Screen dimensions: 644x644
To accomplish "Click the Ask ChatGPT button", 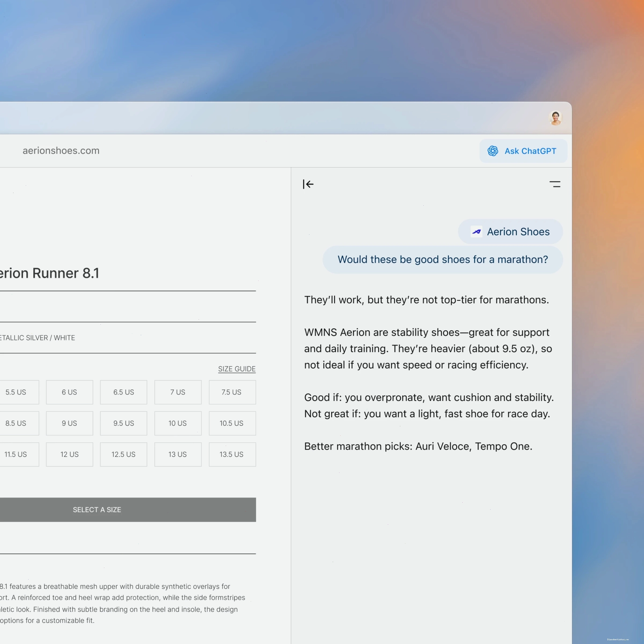I will point(523,151).
